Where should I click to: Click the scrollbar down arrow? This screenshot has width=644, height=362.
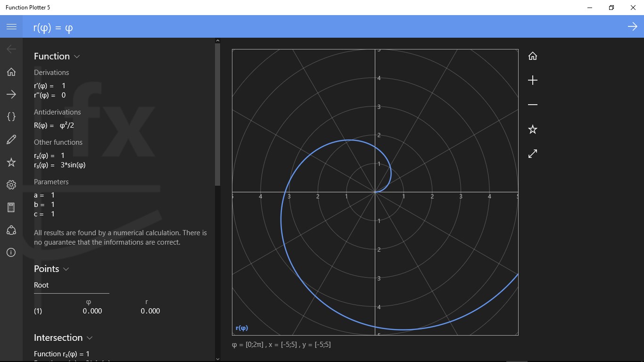point(217,358)
